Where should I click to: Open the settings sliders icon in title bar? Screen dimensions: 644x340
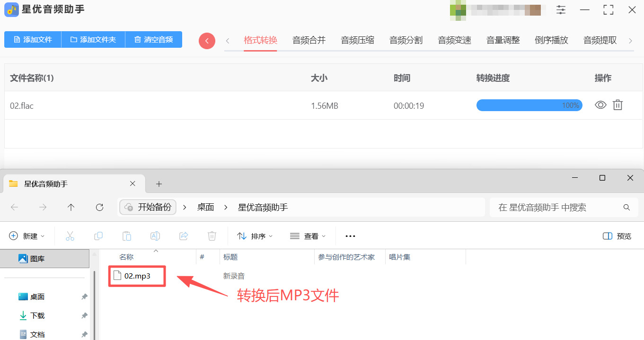[561, 10]
